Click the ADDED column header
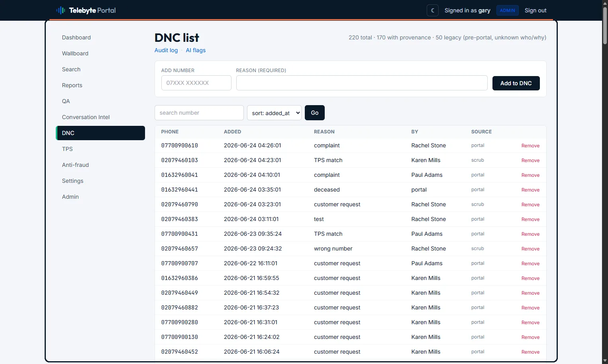Image resolution: width=608 pixels, height=364 pixels. 232,132
